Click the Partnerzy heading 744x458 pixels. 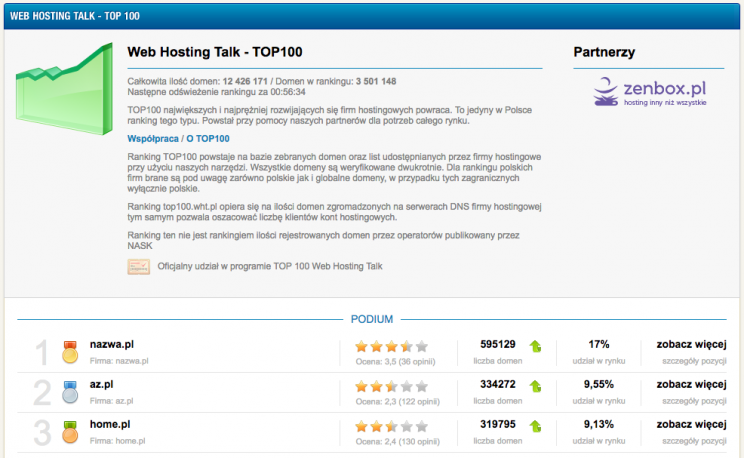[x=604, y=52]
